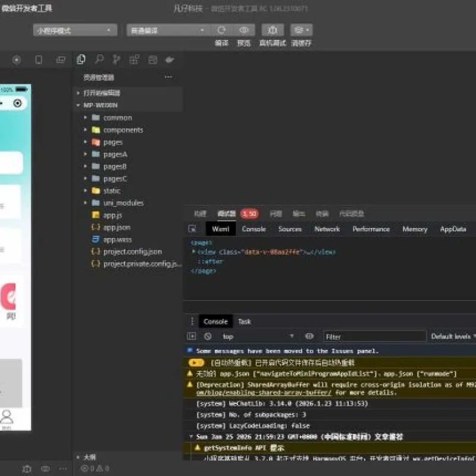Expand the pagesB folder
Screen dimensions: 476x476
point(85,166)
